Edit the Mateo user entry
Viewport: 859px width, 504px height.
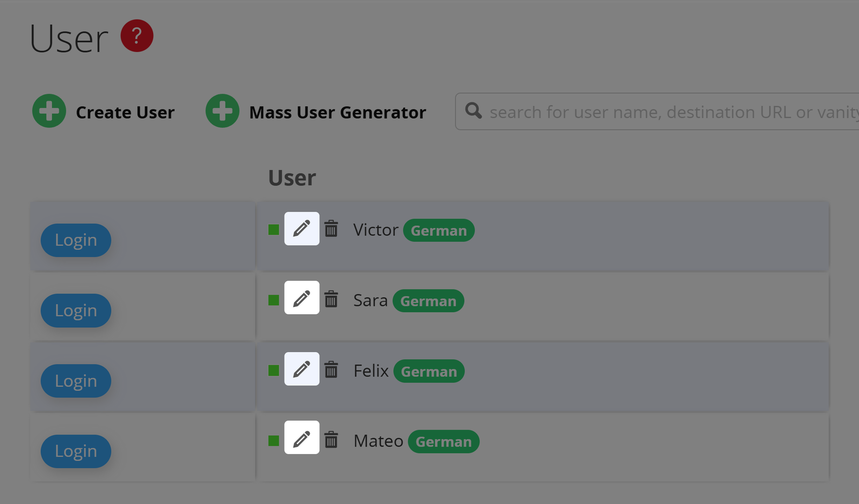coord(302,437)
